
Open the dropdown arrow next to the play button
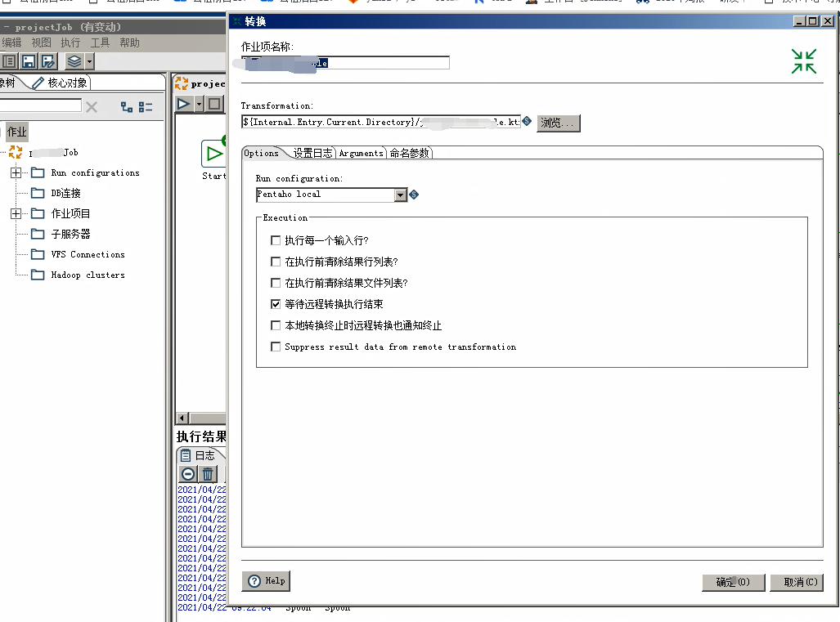click(x=199, y=103)
